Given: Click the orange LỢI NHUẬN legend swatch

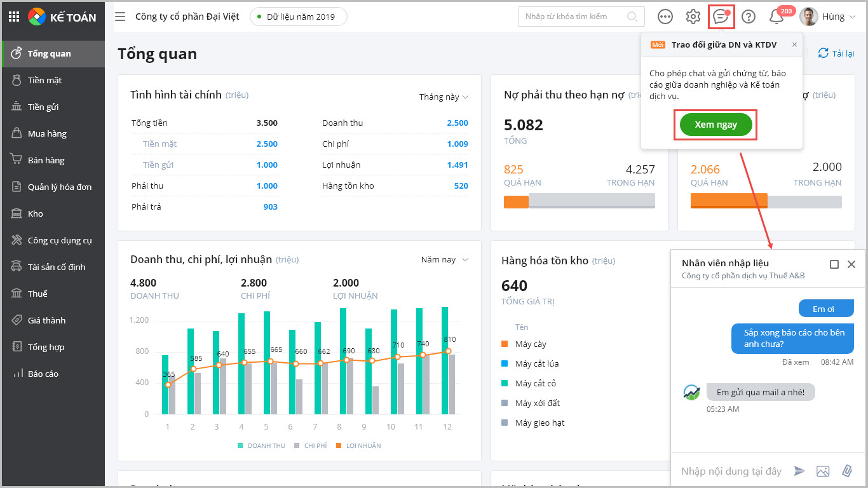Looking at the screenshot, I should coord(339,445).
